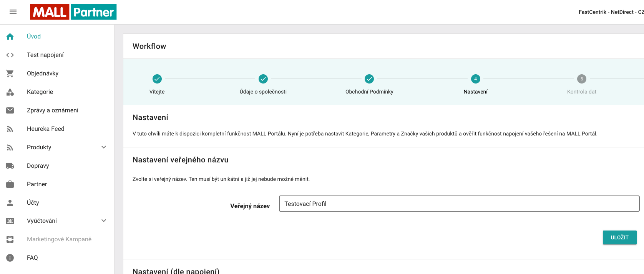The height and width of the screenshot is (274, 644).
Task: Open the Účty menu item
Action: click(x=33, y=202)
